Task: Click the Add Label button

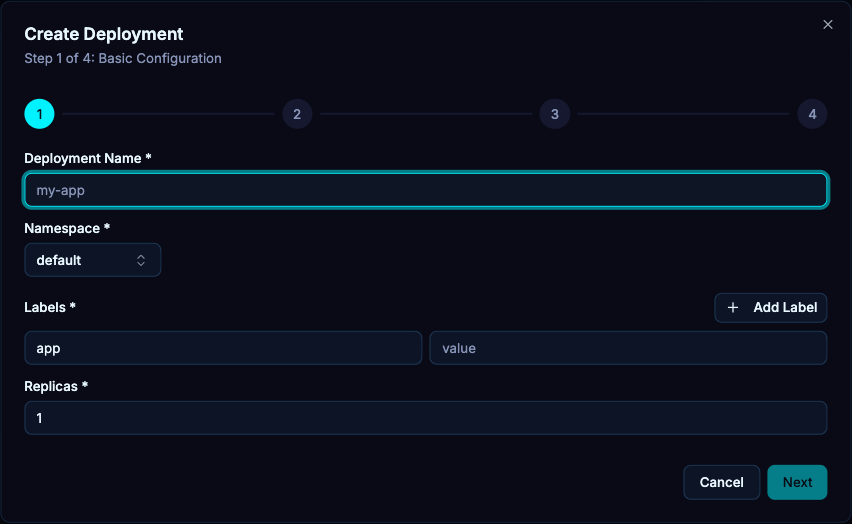Action: coord(771,308)
